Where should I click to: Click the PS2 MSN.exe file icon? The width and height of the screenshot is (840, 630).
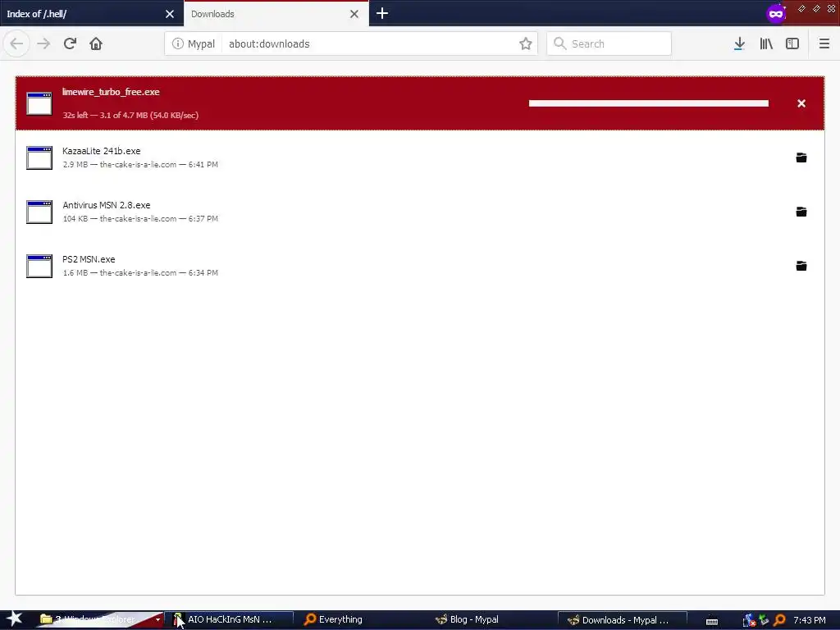39,266
